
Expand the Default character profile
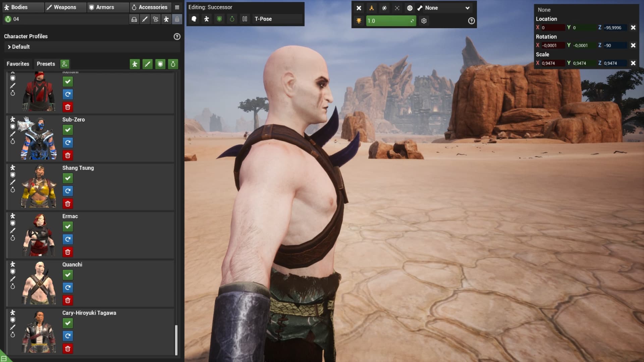click(x=92, y=47)
